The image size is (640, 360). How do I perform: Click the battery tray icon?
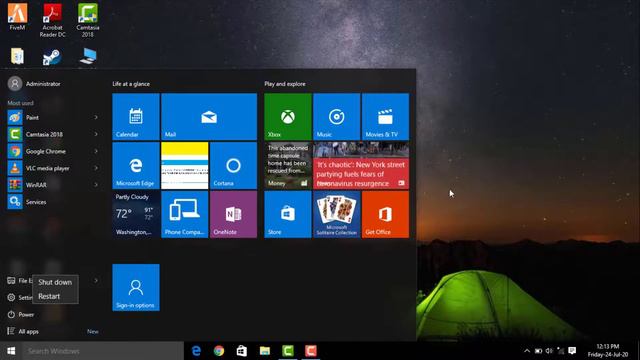pos(538,351)
